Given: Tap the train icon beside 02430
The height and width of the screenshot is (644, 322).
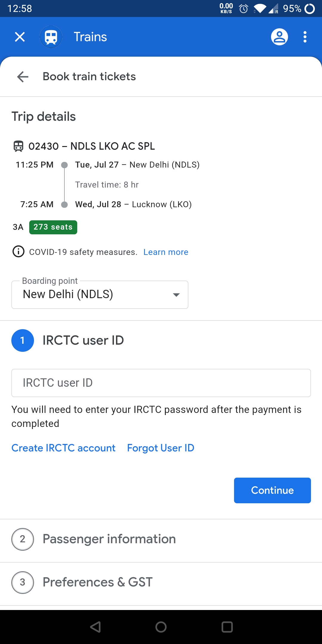Looking at the screenshot, I should [18, 146].
